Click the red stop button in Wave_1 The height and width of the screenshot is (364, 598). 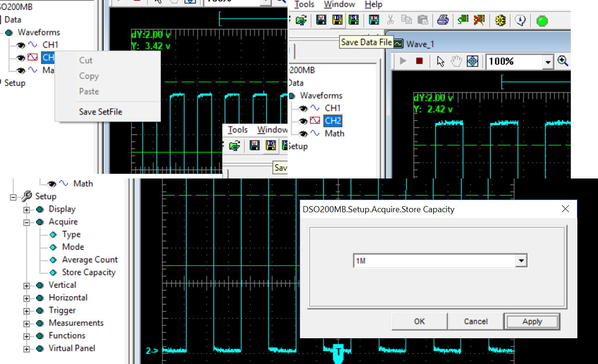click(419, 61)
